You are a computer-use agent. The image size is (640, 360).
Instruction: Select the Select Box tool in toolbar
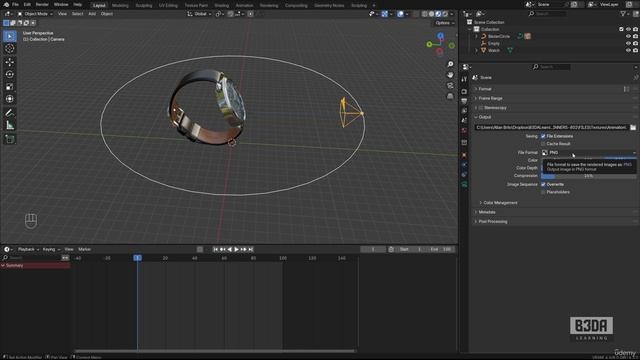click(x=10, y=36)
